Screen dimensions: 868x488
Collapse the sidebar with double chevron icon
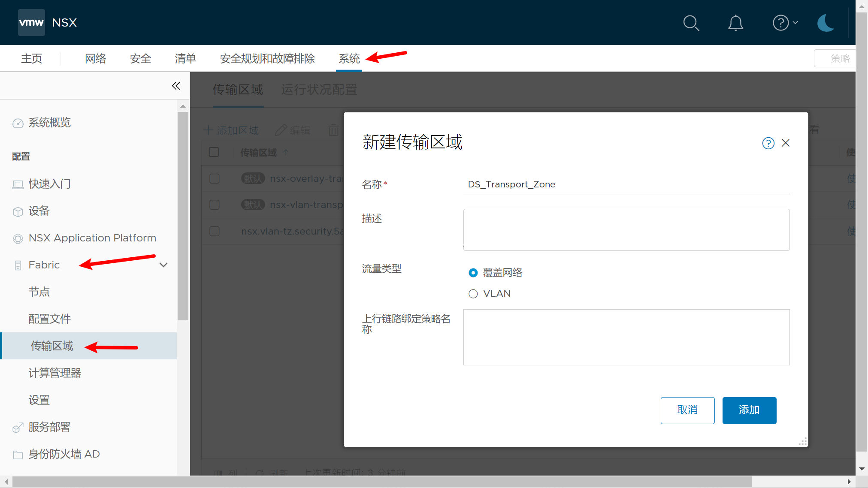tap(176, 86)
